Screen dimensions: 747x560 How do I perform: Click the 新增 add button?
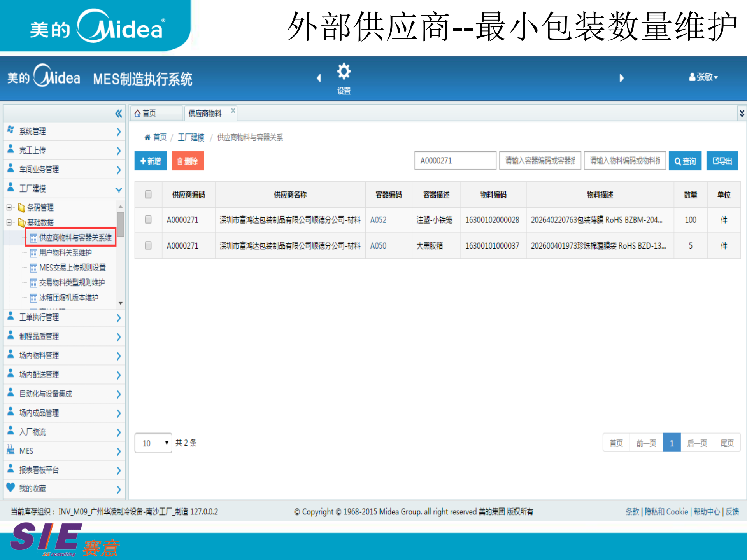[x=150, y=161]
